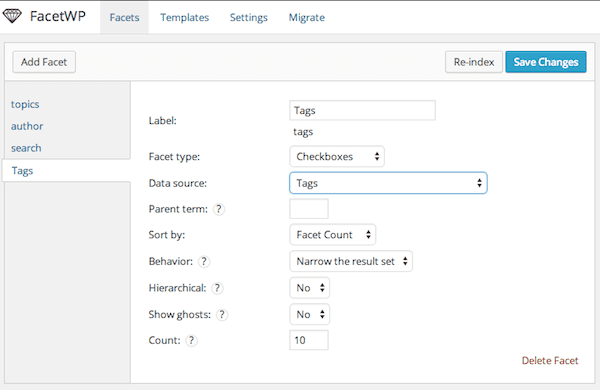
Task: Click the Delete Facet link
Action: coord(550,361)
